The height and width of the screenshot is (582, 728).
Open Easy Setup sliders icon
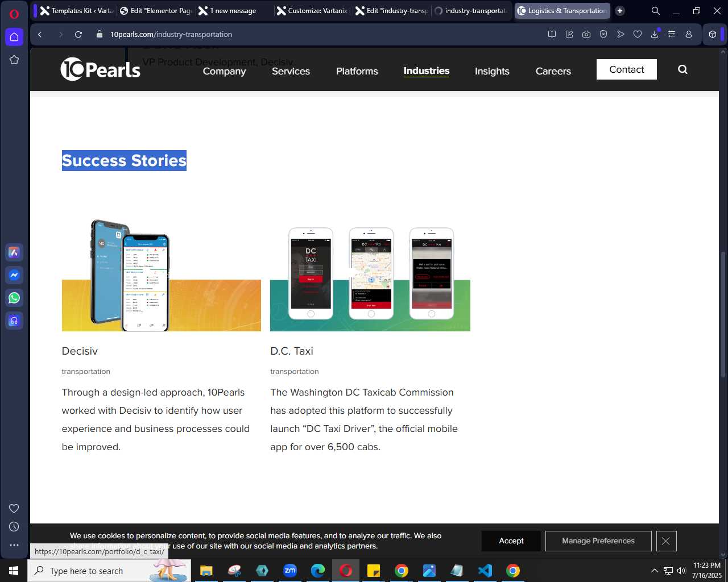coord(672,34)
